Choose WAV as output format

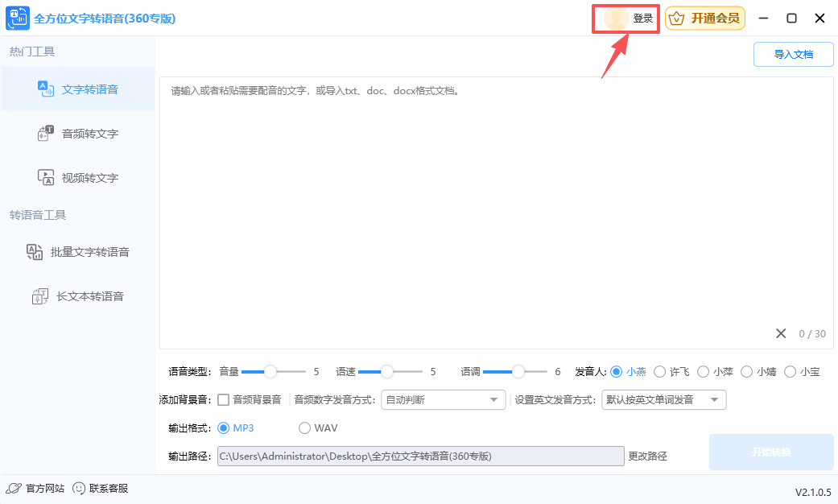305,428
